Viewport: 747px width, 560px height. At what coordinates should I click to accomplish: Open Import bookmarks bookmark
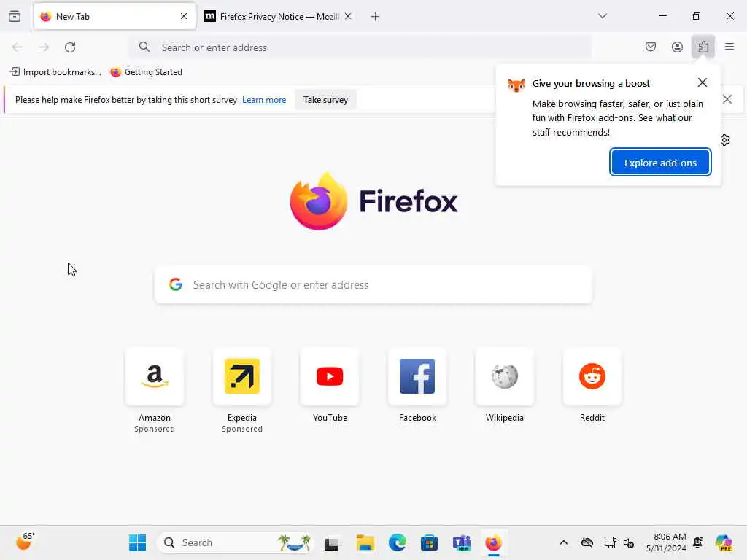(x=55, y=72)
